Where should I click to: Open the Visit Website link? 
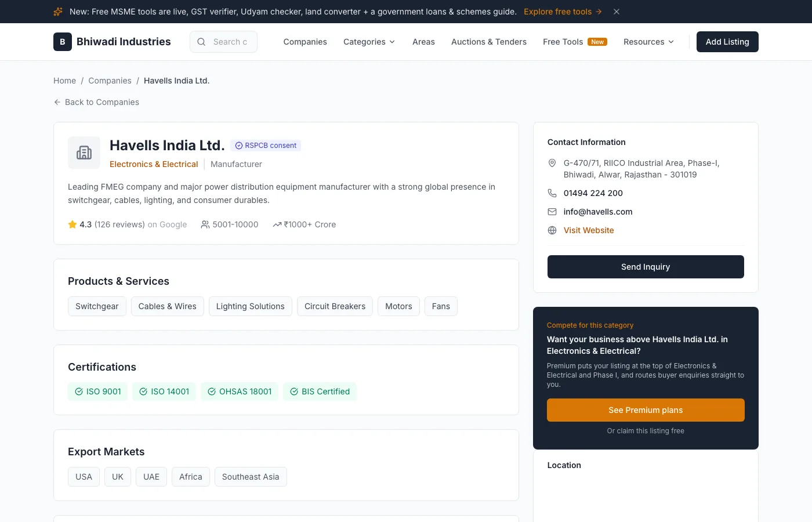(x=589, y=230)
